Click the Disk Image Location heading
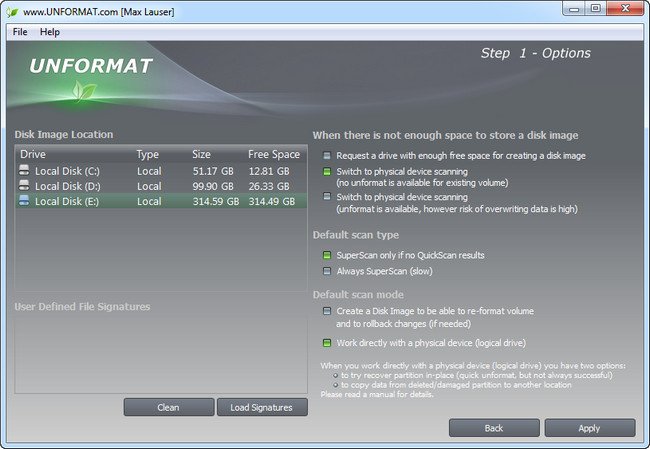The width and height of the screenshot is (650, 449). pos(64,134)
